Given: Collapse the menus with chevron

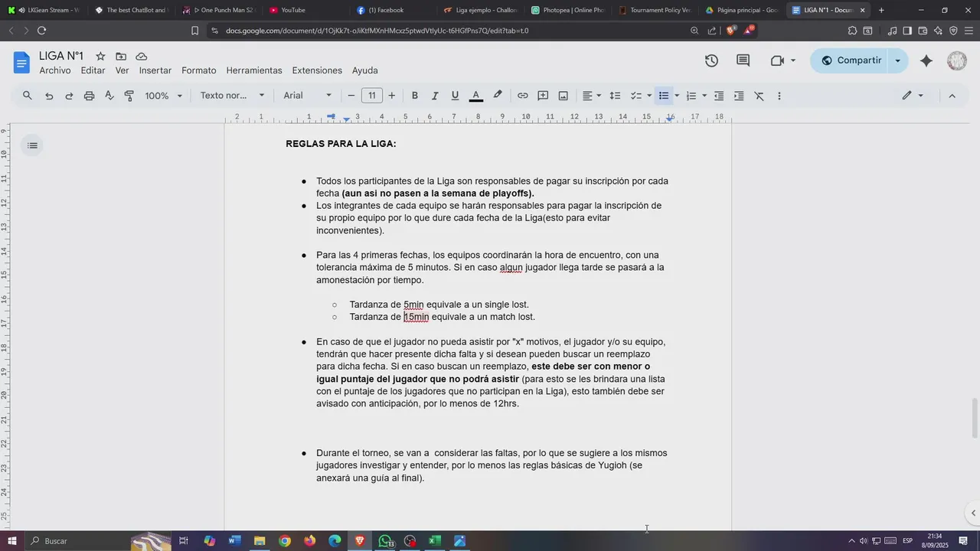Looking at the screenshot, I should pyautogui.click(x=952, y=96).
